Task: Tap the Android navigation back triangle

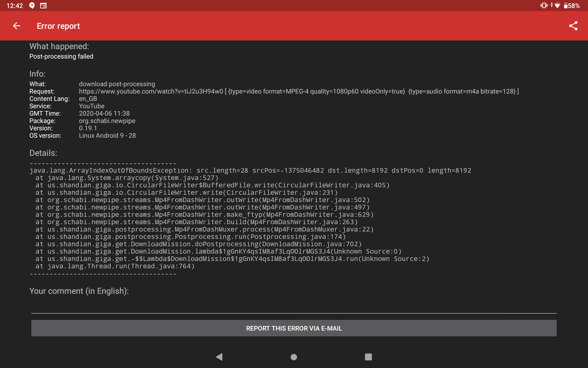Action: [219, 357]
